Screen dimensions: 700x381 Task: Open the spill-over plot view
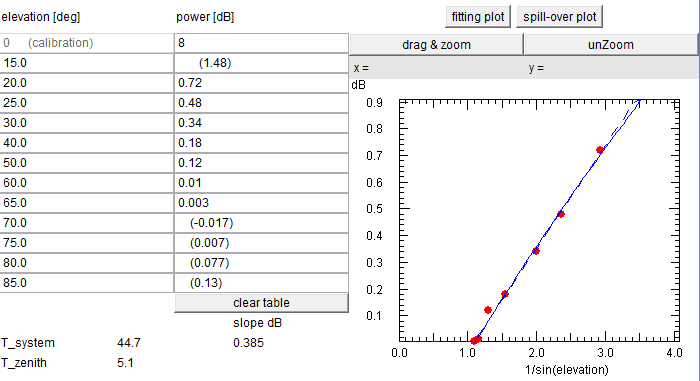[559, 17]
